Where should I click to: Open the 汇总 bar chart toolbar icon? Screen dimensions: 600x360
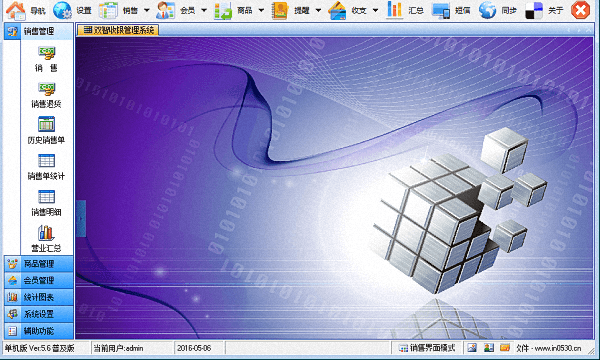pyautogui.click(x=394, y=10)
